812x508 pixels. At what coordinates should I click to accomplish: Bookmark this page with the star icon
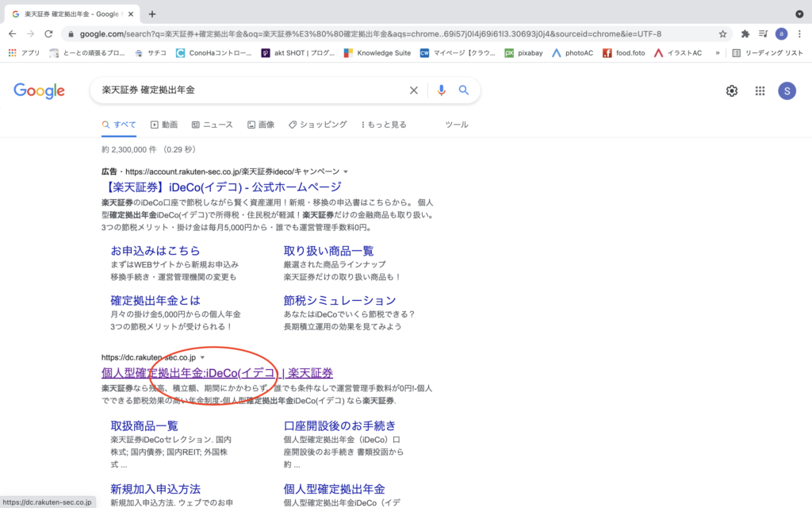pyautogui.click(x=722, y=34)
